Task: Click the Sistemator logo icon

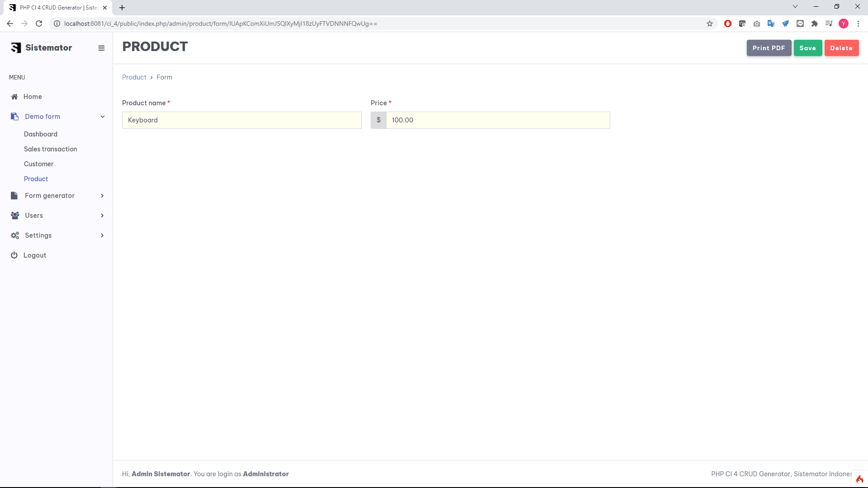Action: click(x=16, y=48)
